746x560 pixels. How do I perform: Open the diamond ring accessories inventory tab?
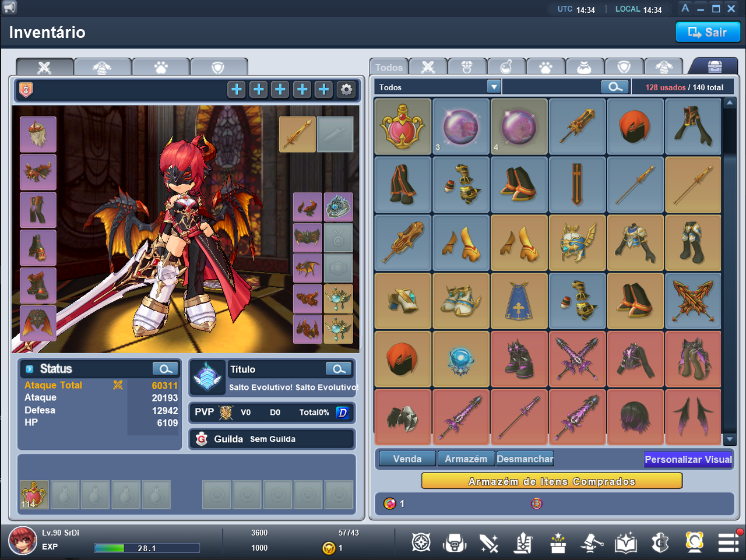467,67
